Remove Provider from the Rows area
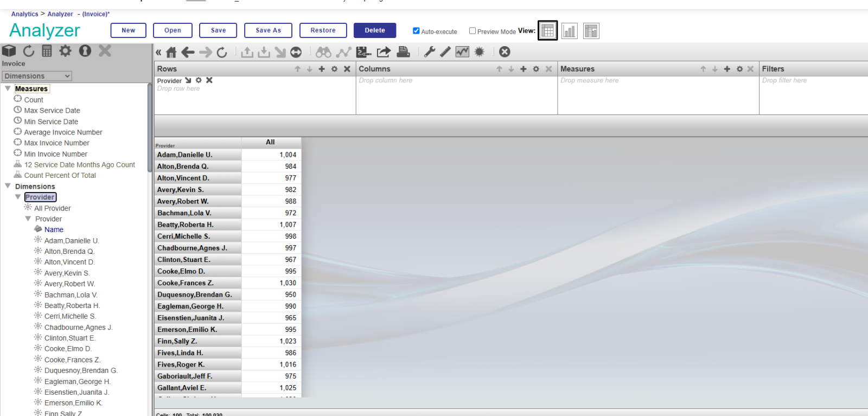 click(x=209, y=80)
